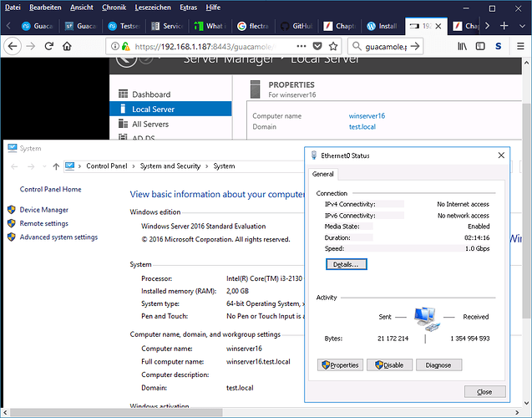
Task: Open page actions three-dot menu
Action: click(301, 46)
